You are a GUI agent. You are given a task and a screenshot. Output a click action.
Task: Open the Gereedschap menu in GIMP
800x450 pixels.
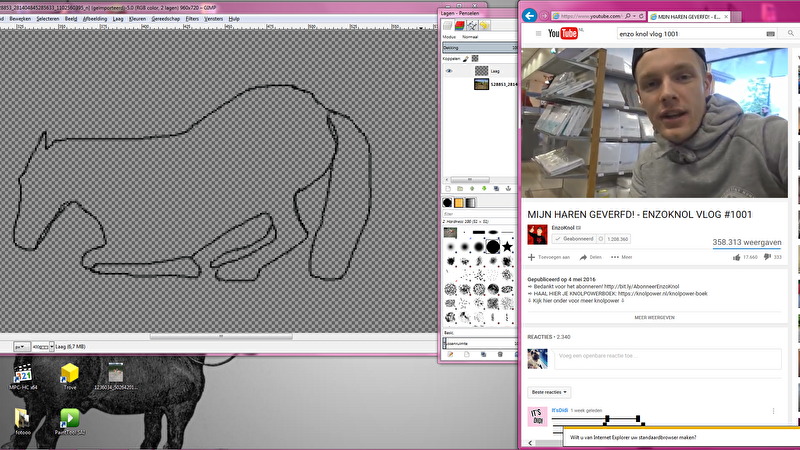[165, 19]
